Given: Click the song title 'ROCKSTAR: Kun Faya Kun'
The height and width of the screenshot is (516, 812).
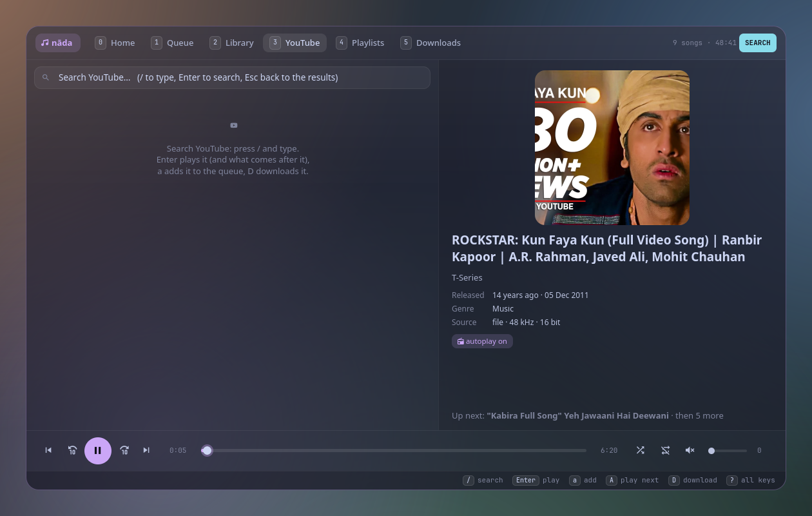Looking at the screenshot, I should [606, 248].
